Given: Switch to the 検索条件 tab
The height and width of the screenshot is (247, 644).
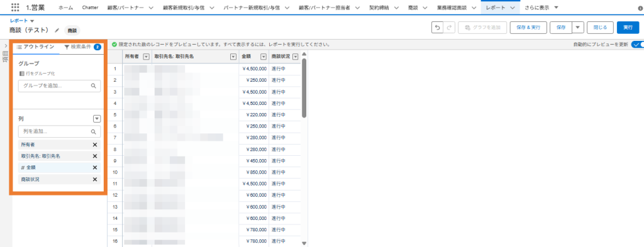Looking at the screenshot, I should click(82, 47).
